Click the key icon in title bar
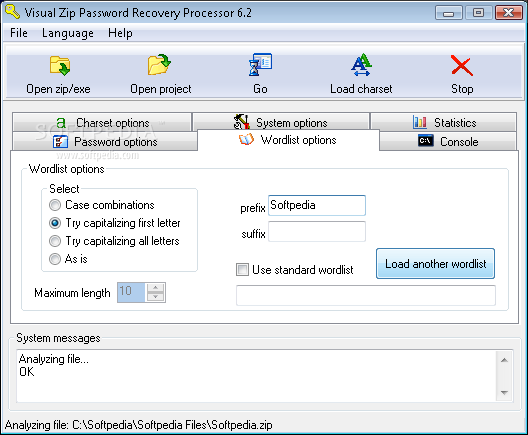This screenshot has width=528, height=435. click(x=13, y=11)
